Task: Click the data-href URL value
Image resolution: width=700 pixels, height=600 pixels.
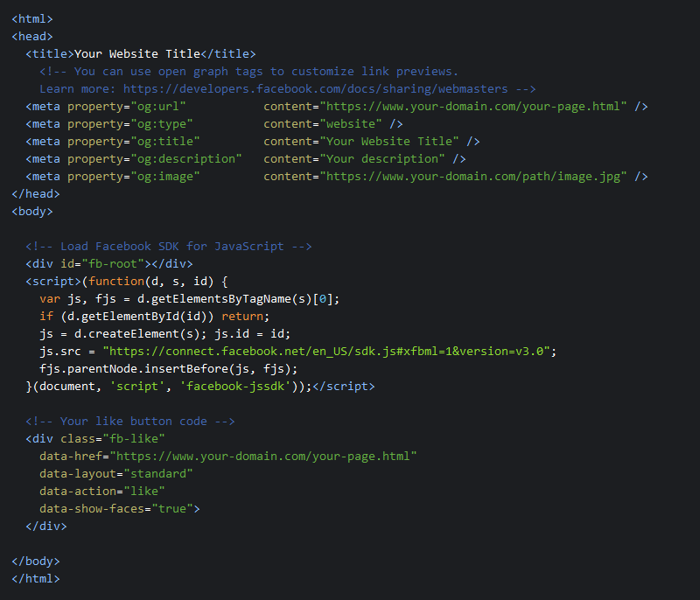Action: [x=263, y=457]
